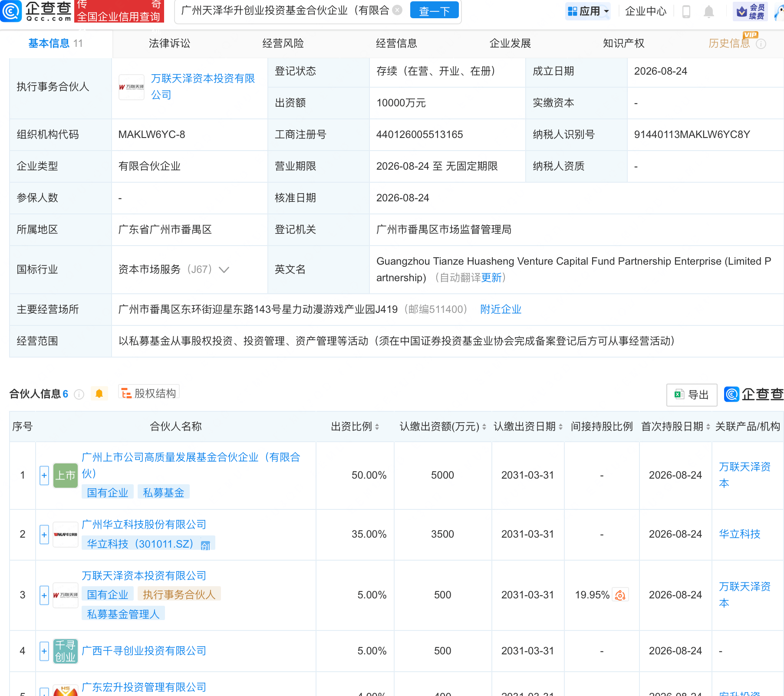Click the green 上市 logo in row 1
This screenshot has width=784, height=696.
click(66, 476)
